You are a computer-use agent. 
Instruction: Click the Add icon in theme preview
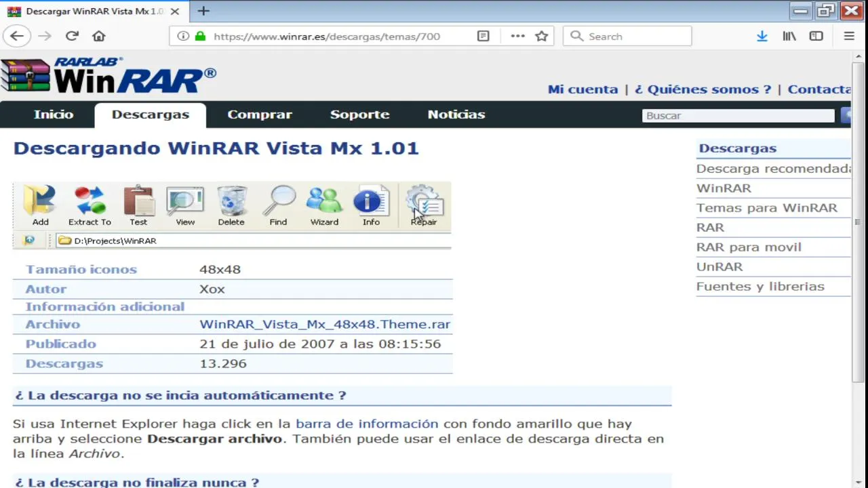(40, 206)
